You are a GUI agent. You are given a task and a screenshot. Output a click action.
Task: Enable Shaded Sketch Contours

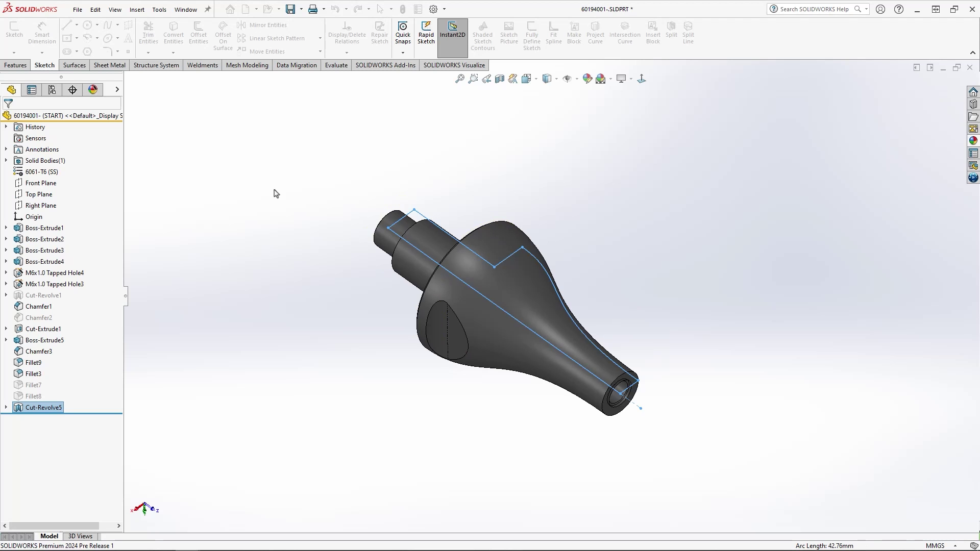coord(483,33)
